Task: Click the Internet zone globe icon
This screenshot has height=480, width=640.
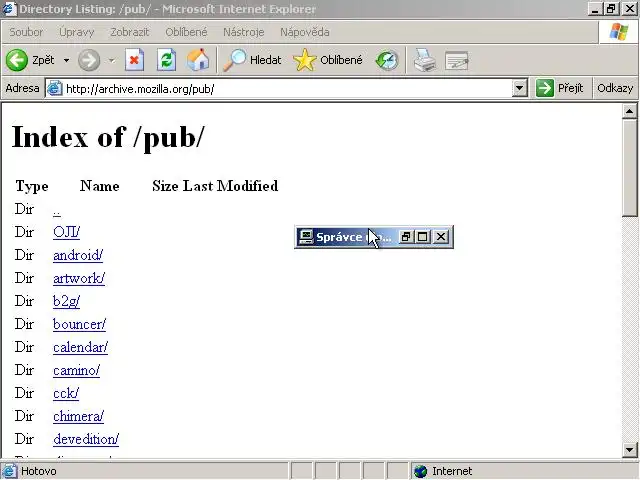Action: pyautogui.click(x=420, y=471)
